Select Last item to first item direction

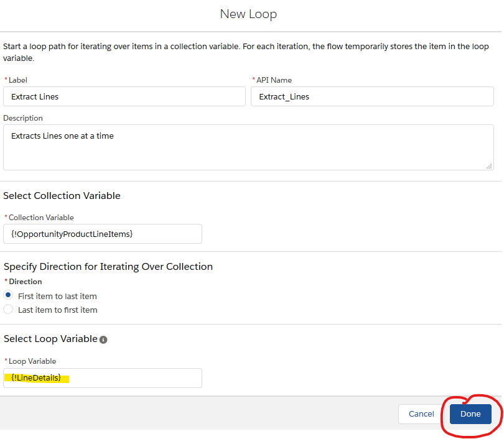click(x=8, y=309)
